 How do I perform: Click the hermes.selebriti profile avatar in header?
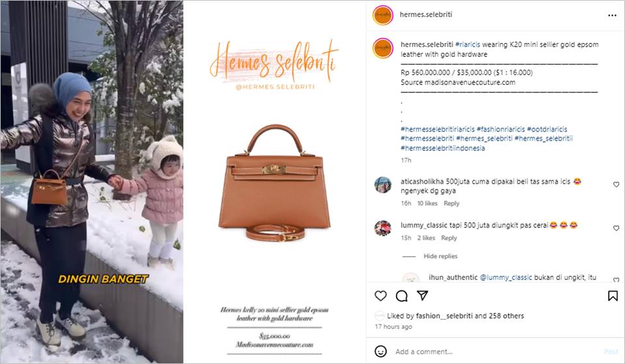(x=383, y=15)
